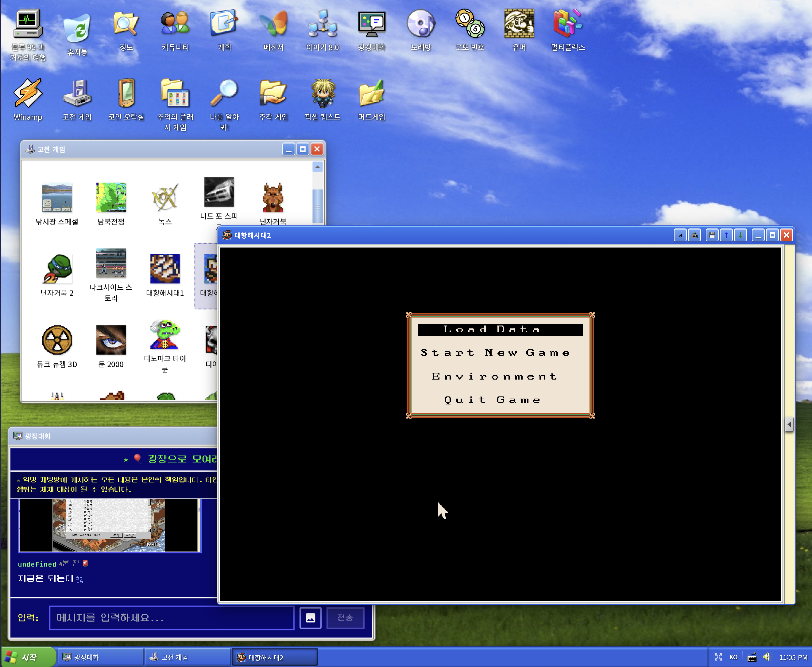Launch Winamp from the desktop
This screenshot has width=812, height=667.
[28, 100]
